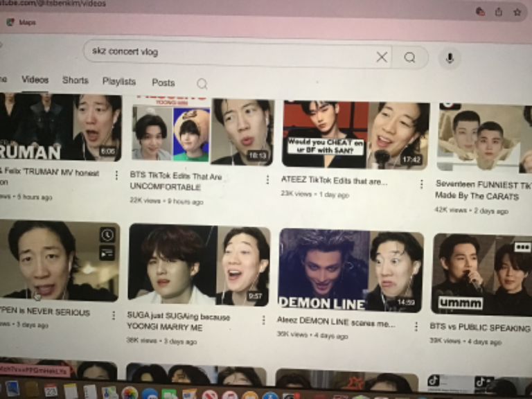Open the Felix 'TRUMAN' MV honest reaction title
Screen dimensions: 532x399
pos(50,177)
